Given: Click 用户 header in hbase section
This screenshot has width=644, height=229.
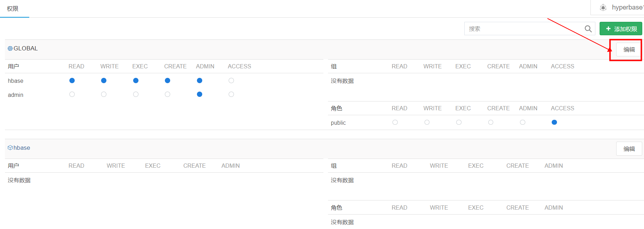Looking at the screenshot, I should (x=13, y=166).
